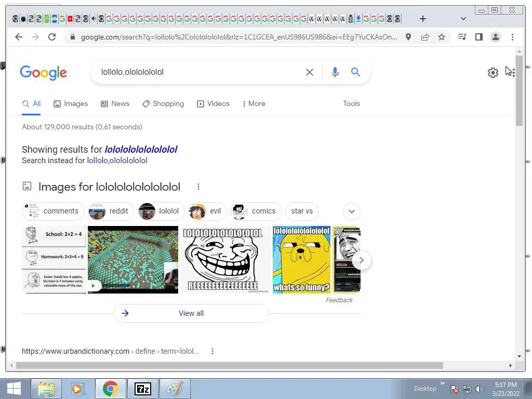Expand more image filter chips
The height and width of the screenshot is (399, 532).
(352, 211)
